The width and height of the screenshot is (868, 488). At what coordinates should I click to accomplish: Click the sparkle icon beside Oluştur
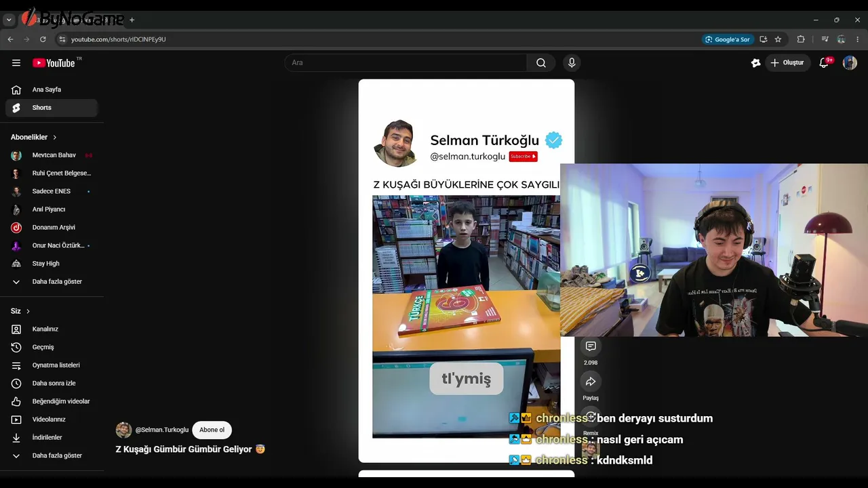point(755,63)
